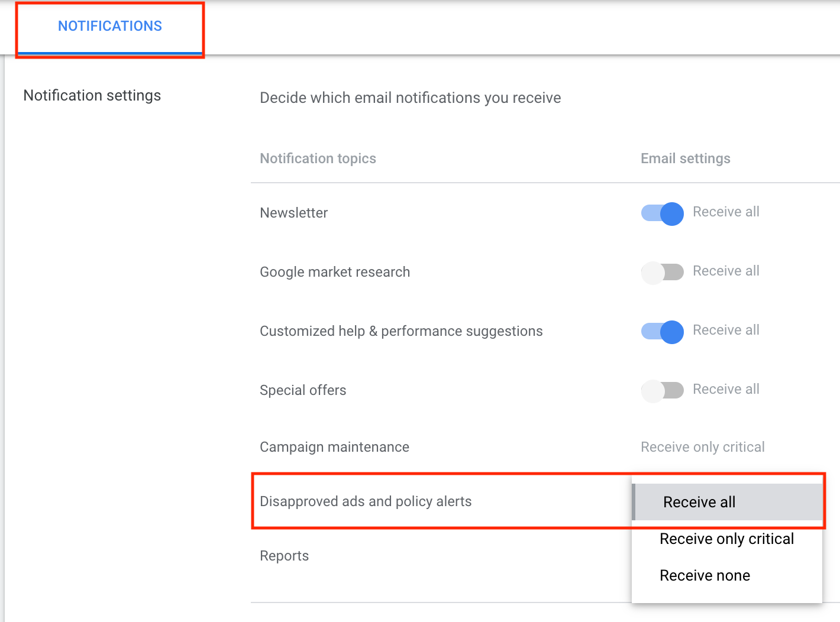Choose 'Receive only critical' from the dropdown list
Image resolution: width=840 pixels, height=622 pixels.
coord(726,539)
